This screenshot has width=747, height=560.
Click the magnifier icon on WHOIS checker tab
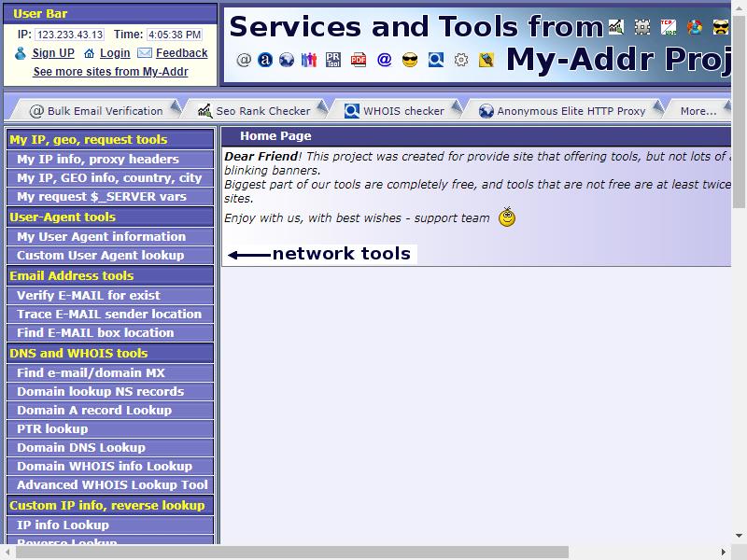tap(352, 111)
